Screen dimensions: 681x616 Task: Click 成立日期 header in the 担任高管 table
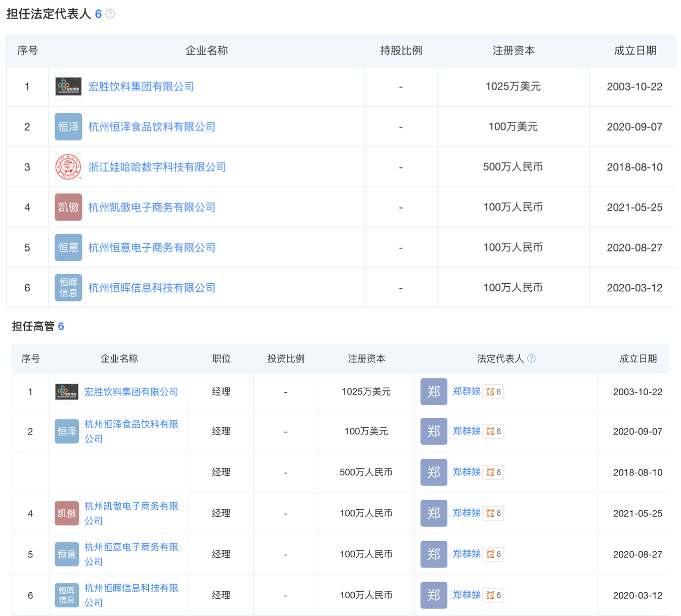638,359
